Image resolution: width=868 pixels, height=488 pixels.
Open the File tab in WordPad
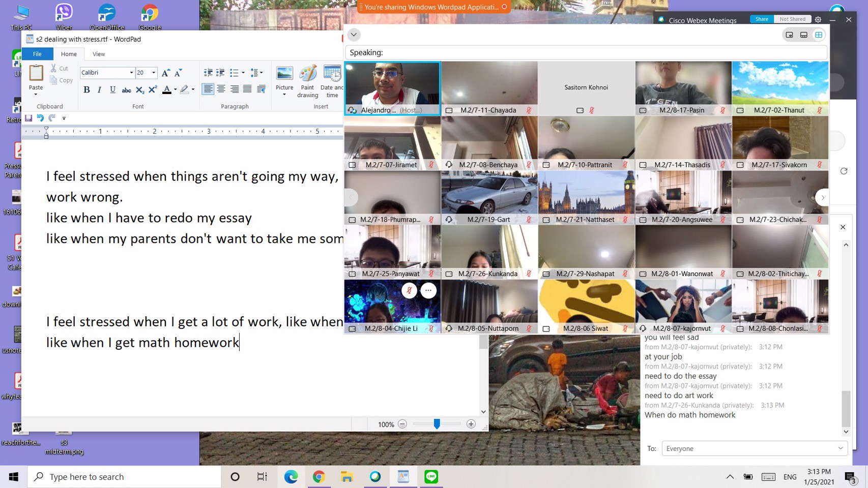coord(37,54)
